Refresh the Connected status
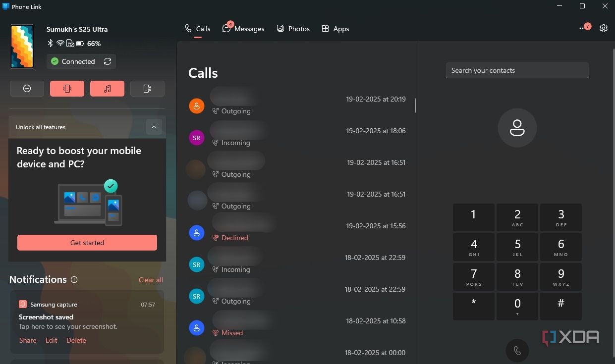This screenshot has height=364, width=615. point(108,61)
